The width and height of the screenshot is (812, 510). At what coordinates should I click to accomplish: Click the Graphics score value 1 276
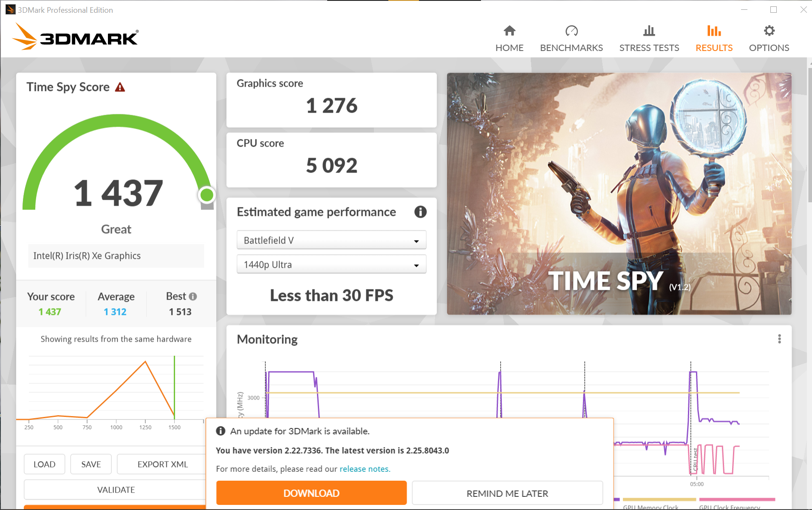332,105
